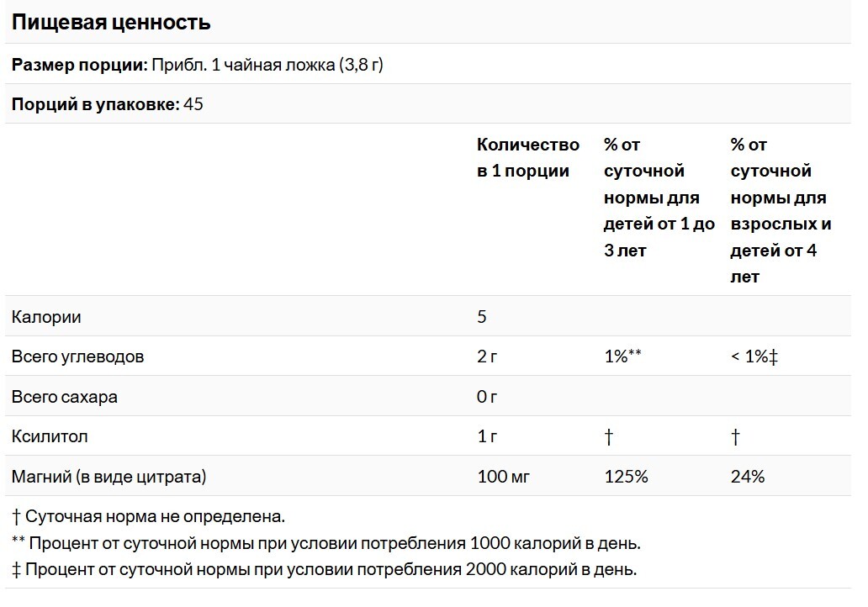Click the 100 мг magnesium amount
This screenshot has height=607, width=868.
tap(504, 477)
